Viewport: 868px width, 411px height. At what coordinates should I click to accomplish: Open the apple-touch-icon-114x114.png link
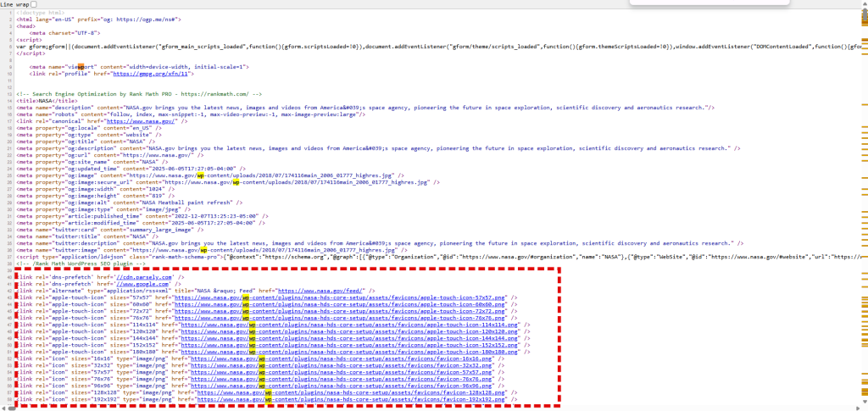click(351, 325)
